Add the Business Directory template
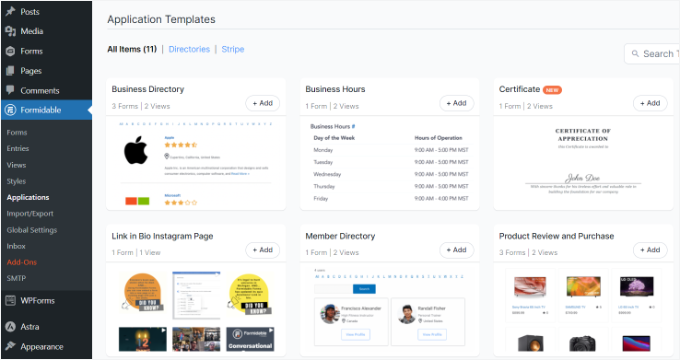680x360 pixels. pos(262,103)
